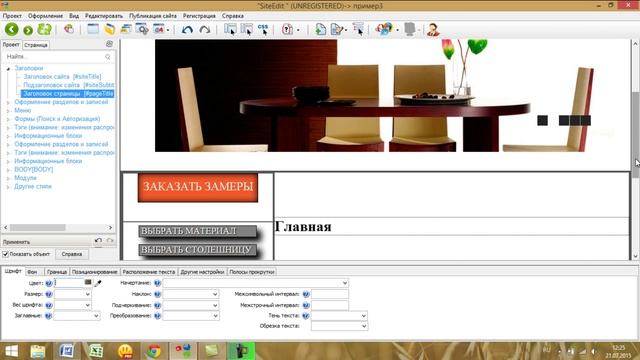Open Excel from the taskbar
640x360 pixels.
[96, 351]
